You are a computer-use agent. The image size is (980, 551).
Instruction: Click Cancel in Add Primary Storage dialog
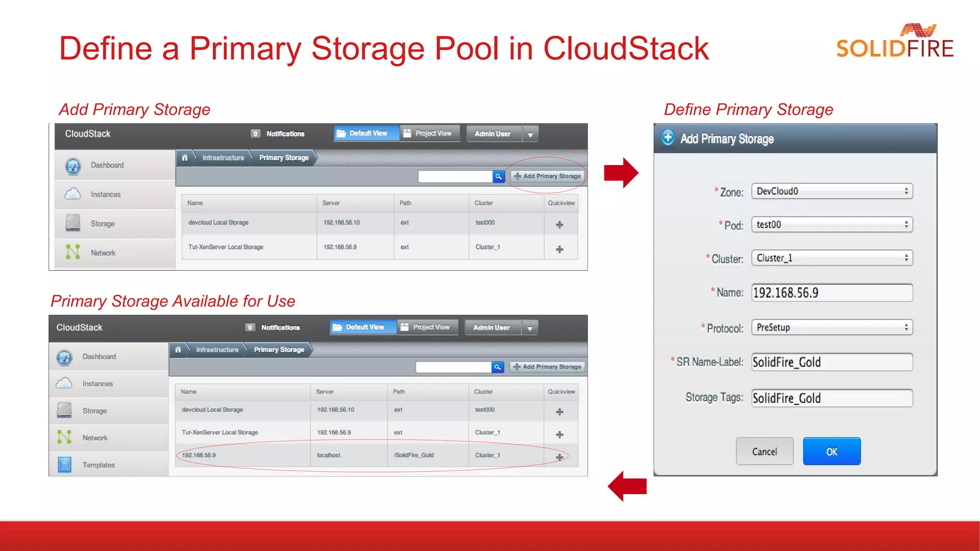click(x=765, y=451)
